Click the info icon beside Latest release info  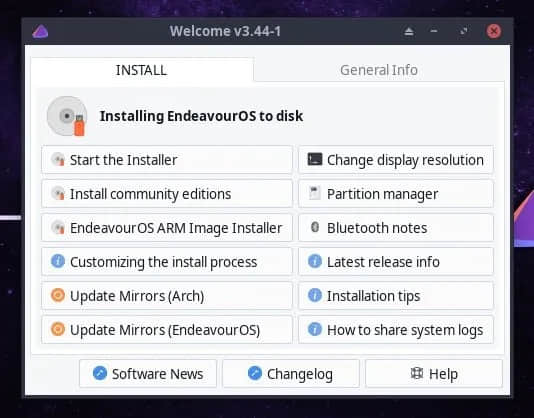coord(315,261)
